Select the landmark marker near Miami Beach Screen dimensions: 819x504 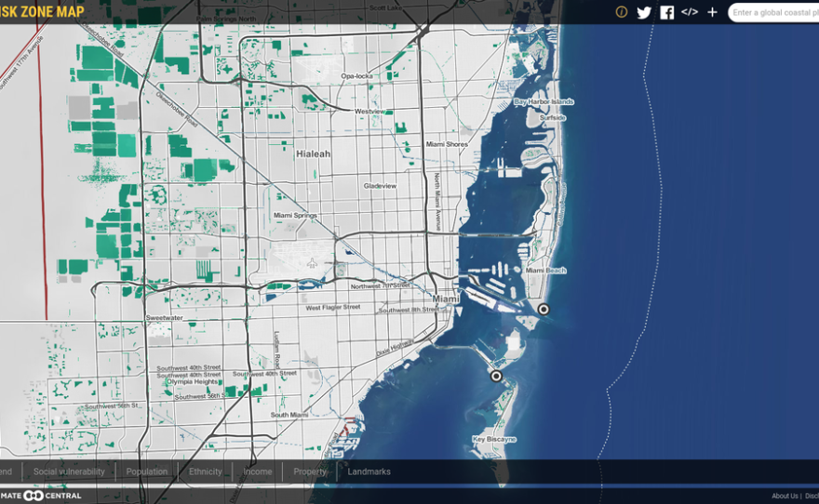coord(544,310)
